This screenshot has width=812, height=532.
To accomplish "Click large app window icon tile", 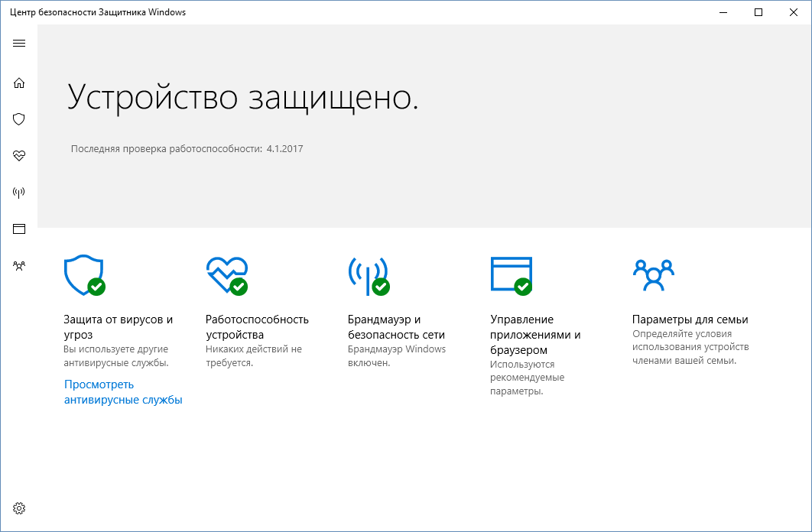I will pos(511,276).
